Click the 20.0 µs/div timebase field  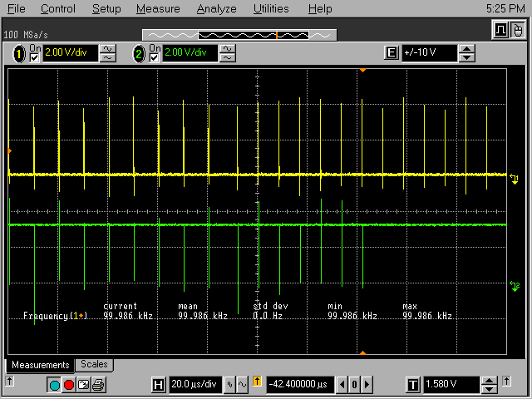[x=195, y=385]
